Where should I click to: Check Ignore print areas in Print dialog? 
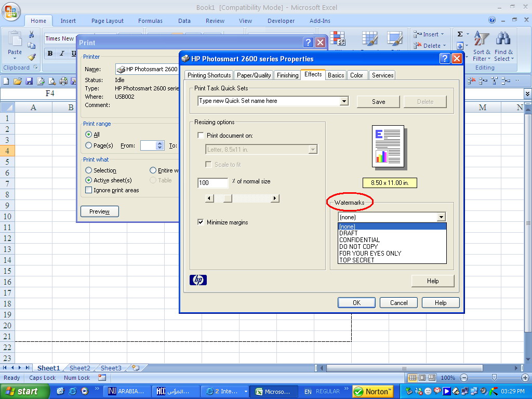(x=88, y=190)
